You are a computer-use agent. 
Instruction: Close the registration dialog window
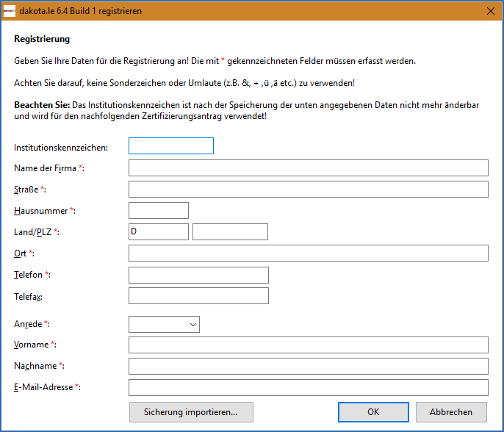pyautogui.click(x=490, y=11)
